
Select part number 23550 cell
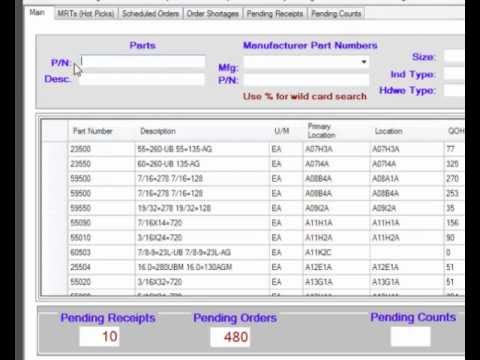pos(101,164)
